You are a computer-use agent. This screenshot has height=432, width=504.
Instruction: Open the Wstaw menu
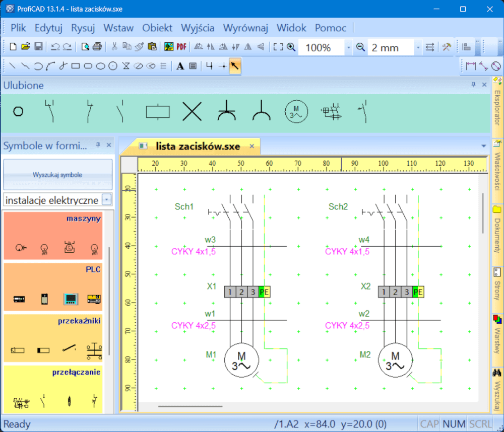tap(118, 28)
